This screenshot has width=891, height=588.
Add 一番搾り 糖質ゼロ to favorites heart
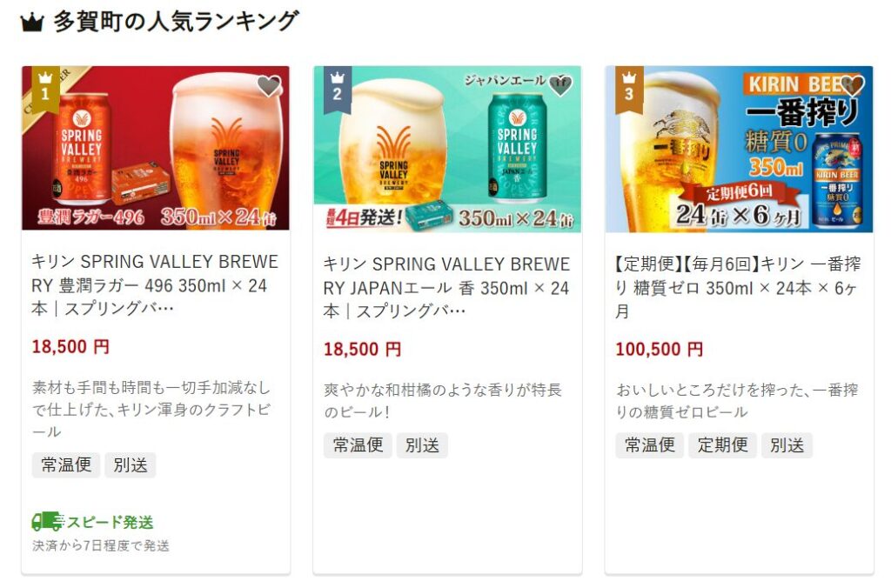(x=853, y=85)
